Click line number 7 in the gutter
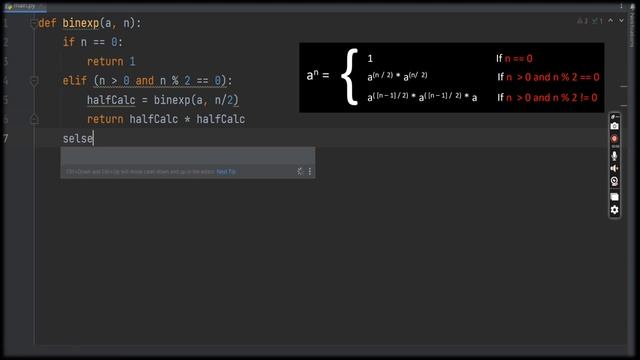Screen dimensions: 640x360 (6, 139)
